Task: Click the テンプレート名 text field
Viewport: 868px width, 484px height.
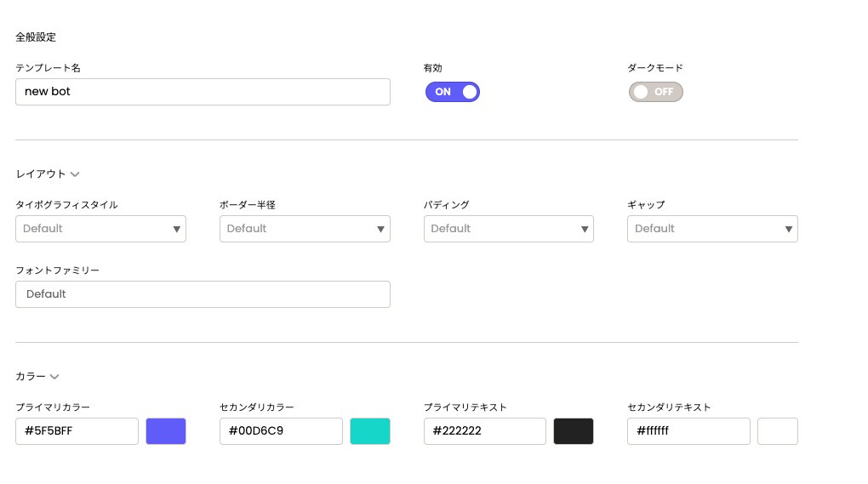Action: pyautogui.click(x=203, y=92)
